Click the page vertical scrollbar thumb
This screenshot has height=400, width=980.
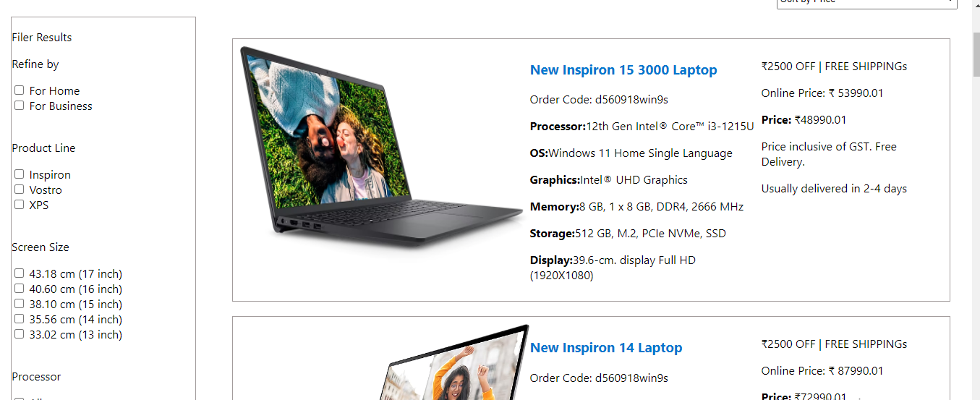point(976,53)
